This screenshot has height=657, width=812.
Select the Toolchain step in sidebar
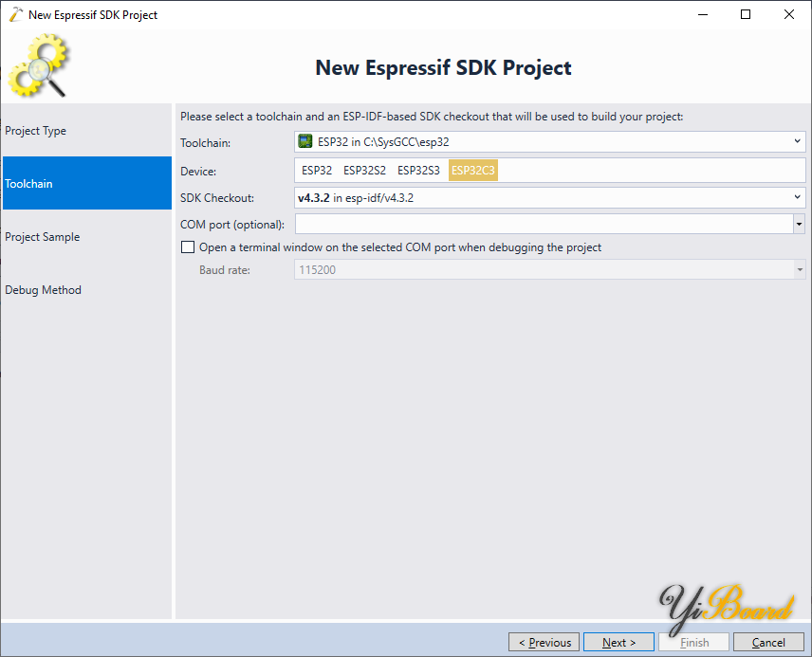tap(87, 183)
